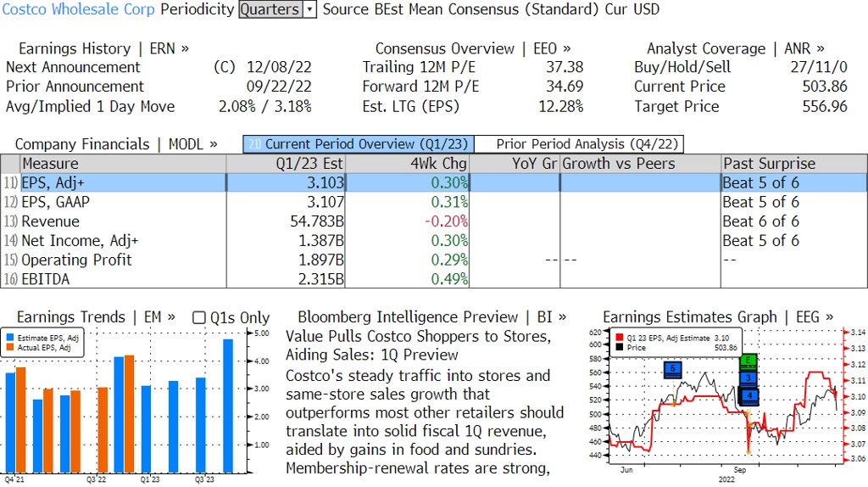Image resolution: width=868 pixels, height=487 pixels.
Task: Open Costco Wholesale Corp company link
Action: coord(78,9)
